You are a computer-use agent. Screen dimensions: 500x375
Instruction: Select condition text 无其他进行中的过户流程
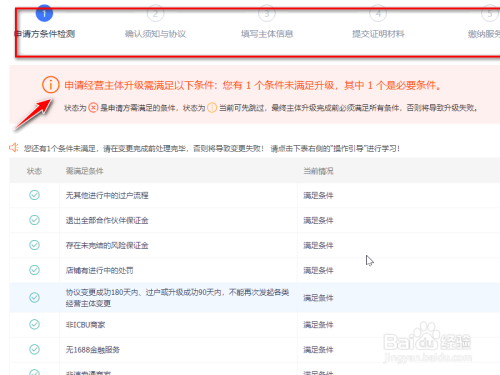point(107,195)
